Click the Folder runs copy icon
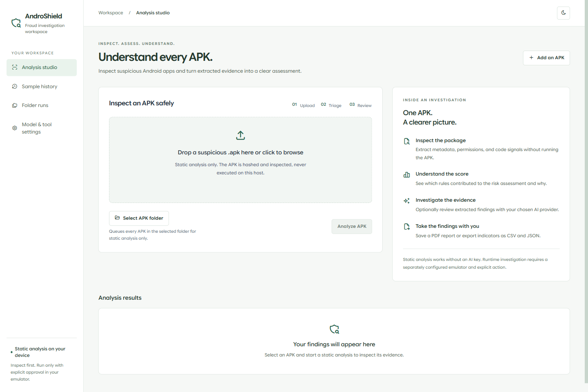The height and width of the screenshot is (392, 588). click(x=15, y=105)
